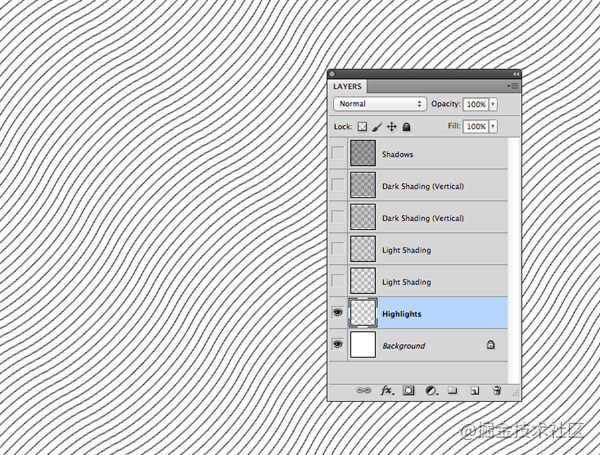Click the Highlights layer thumbnail
The image size is (600, 455).
[363, 313]
